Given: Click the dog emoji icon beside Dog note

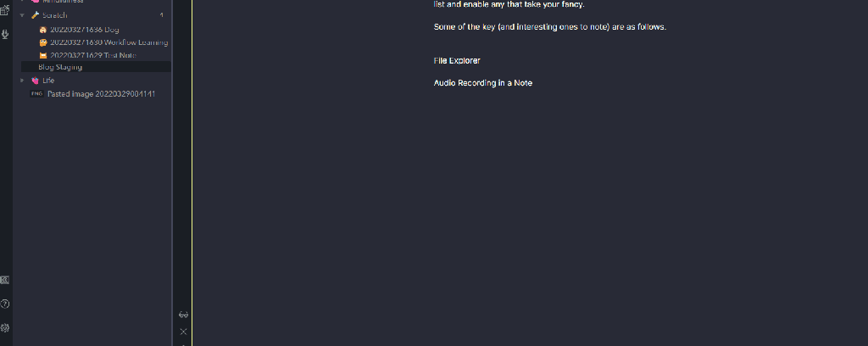Looking at the screenshot, I should (43, 30).
